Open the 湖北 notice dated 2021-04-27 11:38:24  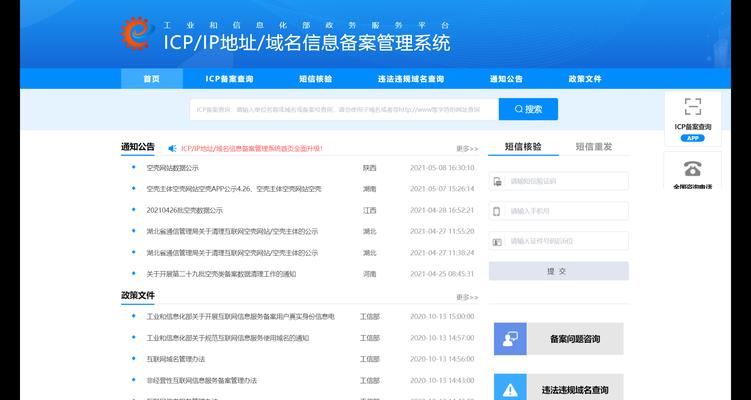tap(232, 253)
